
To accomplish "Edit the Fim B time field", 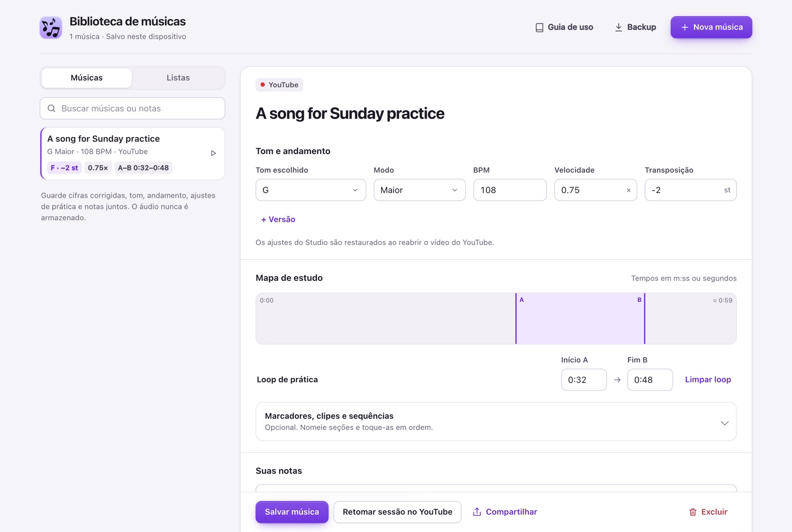I will click(650, 380).
